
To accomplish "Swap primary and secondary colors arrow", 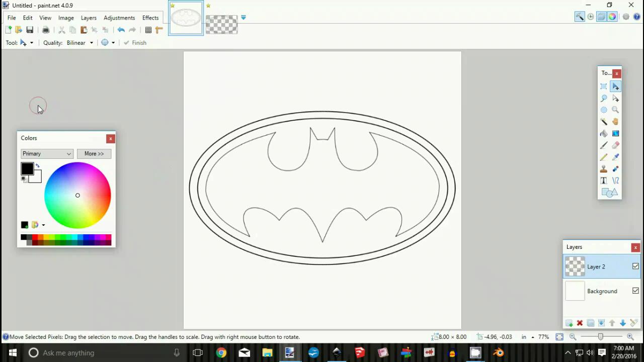I will click(x=37, y=165).
